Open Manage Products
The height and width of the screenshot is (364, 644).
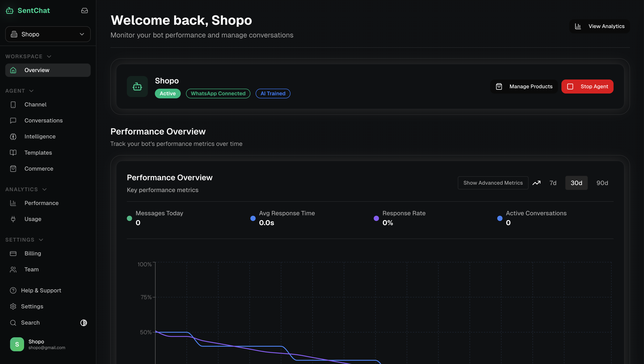click(x=524, y=87)
